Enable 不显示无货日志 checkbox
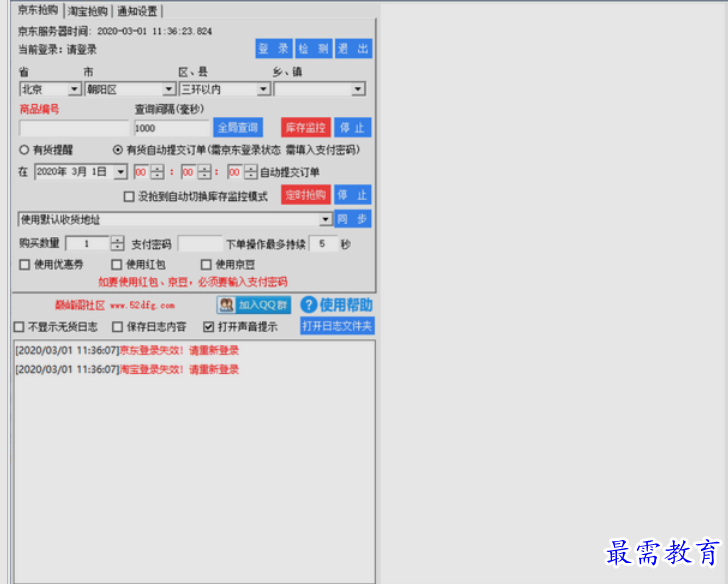This screenshot has height=584, width=728. click(x=19, y=327)
